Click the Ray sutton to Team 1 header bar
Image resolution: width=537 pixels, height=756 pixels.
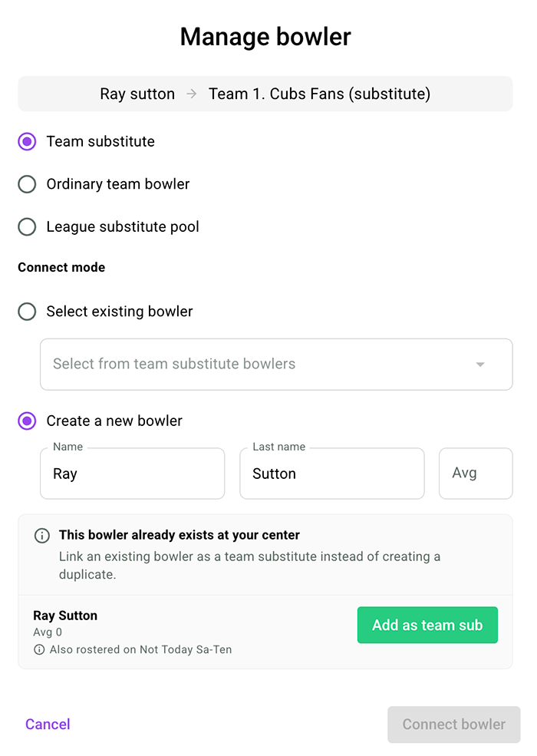[x=265, y=94]
